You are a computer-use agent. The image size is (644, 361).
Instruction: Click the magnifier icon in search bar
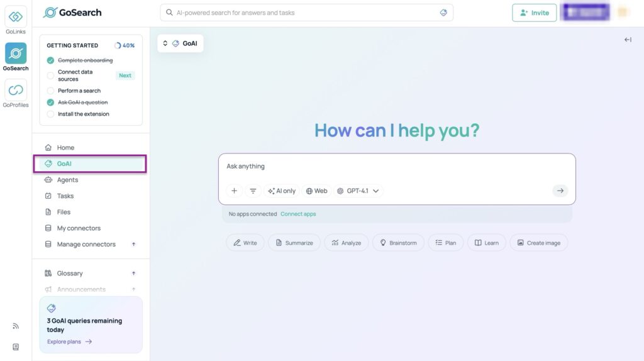[x=169, y=13]
